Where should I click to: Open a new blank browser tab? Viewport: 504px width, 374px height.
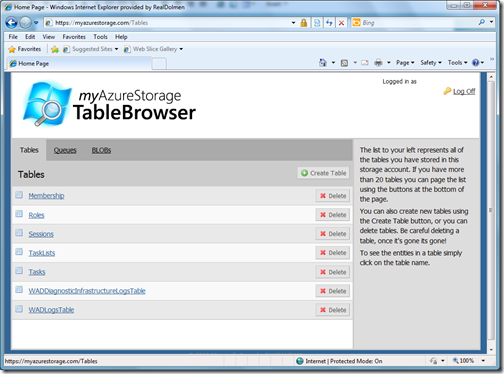coord(159,63)
